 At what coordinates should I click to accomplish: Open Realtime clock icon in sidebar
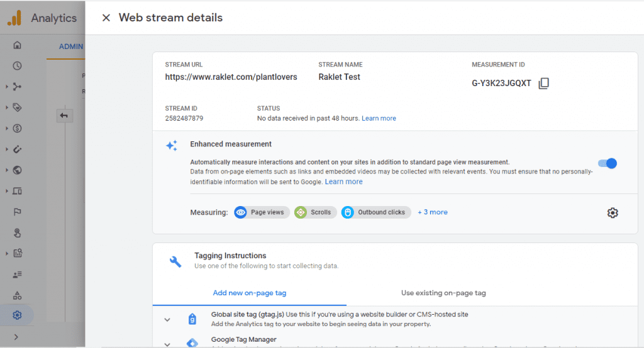pyautogui.click(x=17, y=66)
